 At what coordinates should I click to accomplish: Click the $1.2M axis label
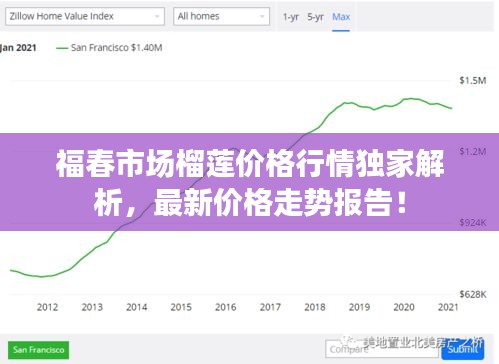pos(473,152)
